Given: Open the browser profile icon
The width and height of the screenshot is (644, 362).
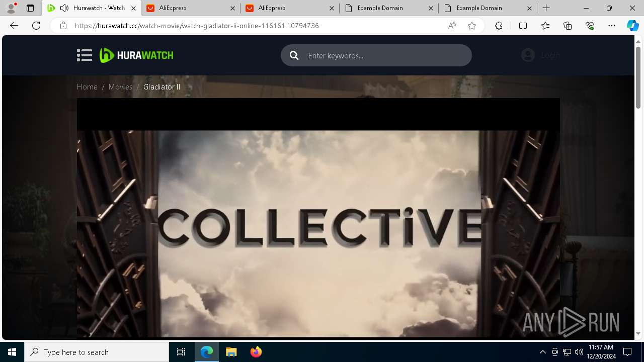Looking at the screenshot, I should point(11,8).
